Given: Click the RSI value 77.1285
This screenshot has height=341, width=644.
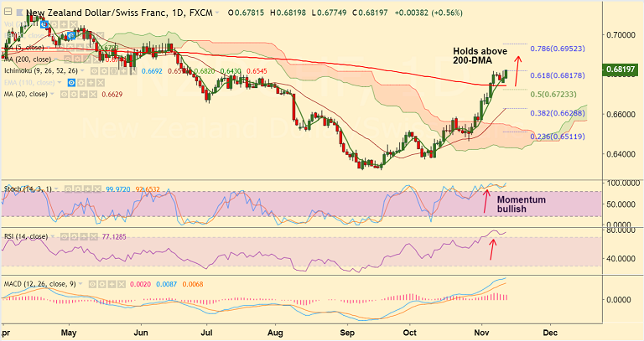Looking at the screenshot, I should [x=114, y=237].
